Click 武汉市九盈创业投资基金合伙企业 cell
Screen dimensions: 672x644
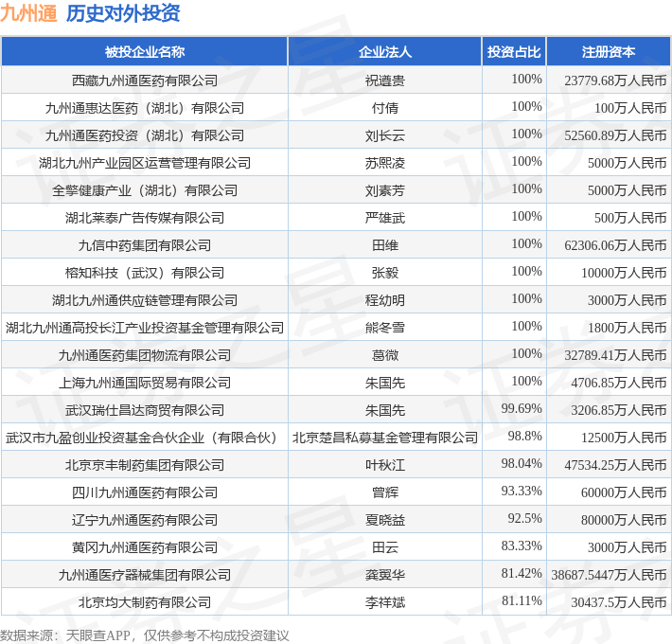(x=145, y=438)
